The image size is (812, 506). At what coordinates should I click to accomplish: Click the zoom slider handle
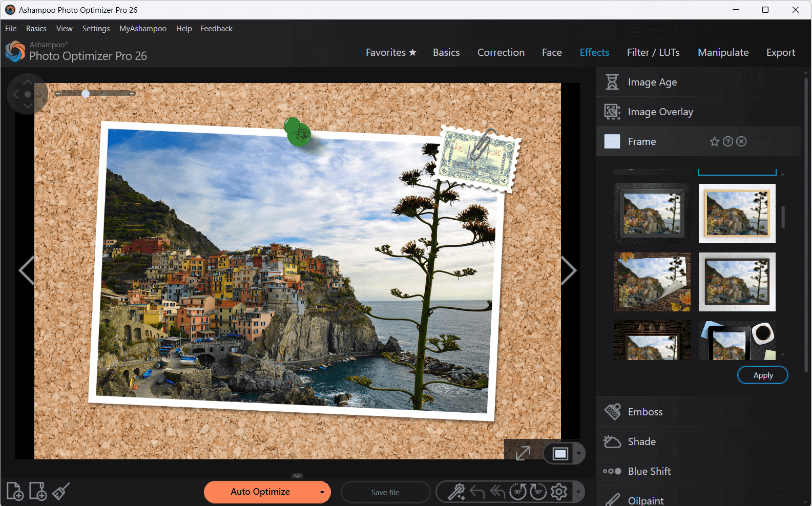coord(86,94)
